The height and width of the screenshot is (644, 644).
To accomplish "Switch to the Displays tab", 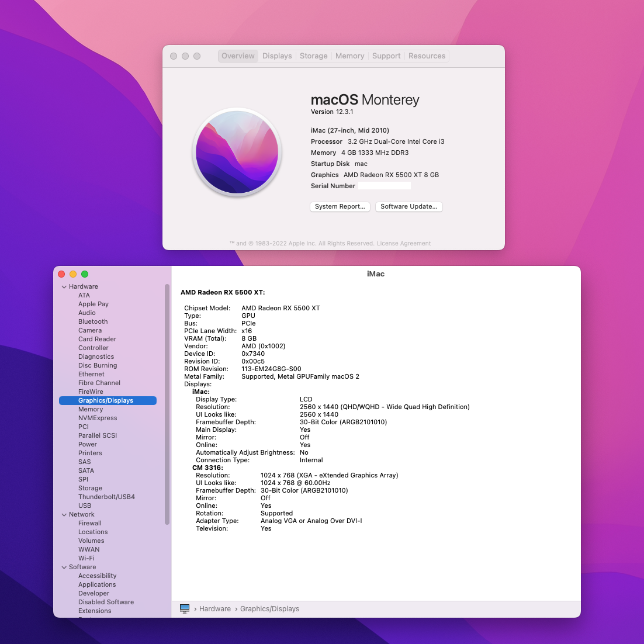I will [x=277, y=56].
